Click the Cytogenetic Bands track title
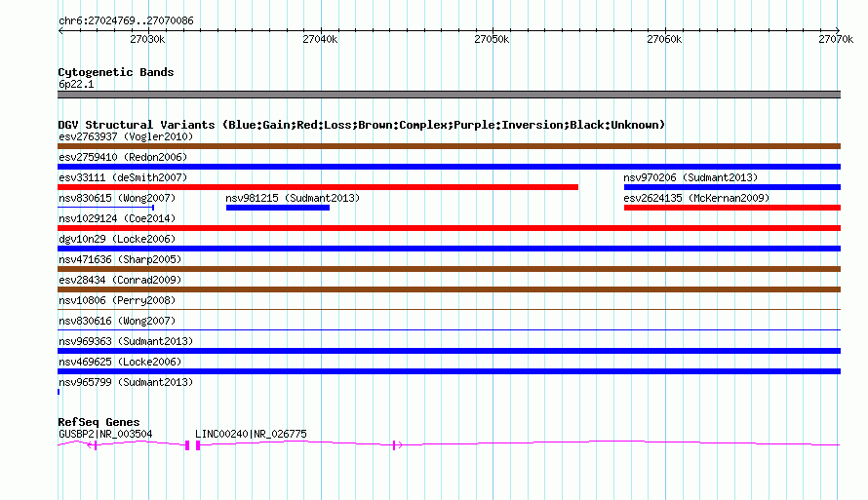This screenshot has height=500, width=868. point(116,72)
